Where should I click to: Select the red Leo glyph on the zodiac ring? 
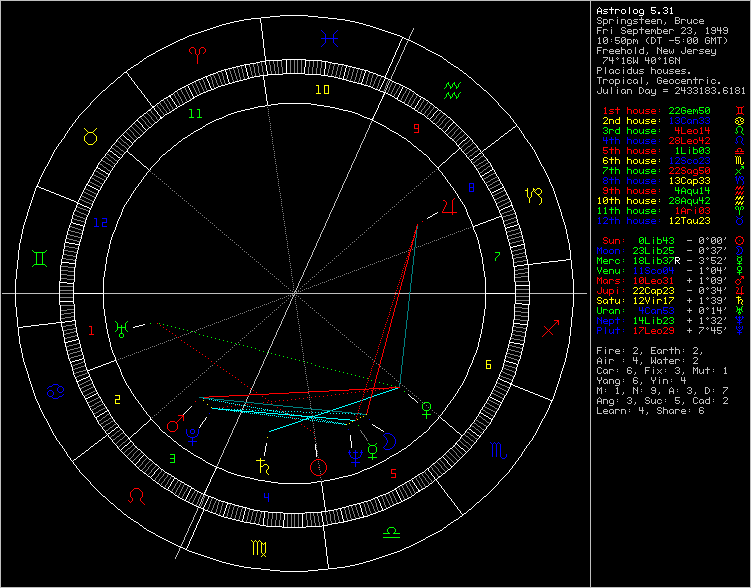coord(137,496)
